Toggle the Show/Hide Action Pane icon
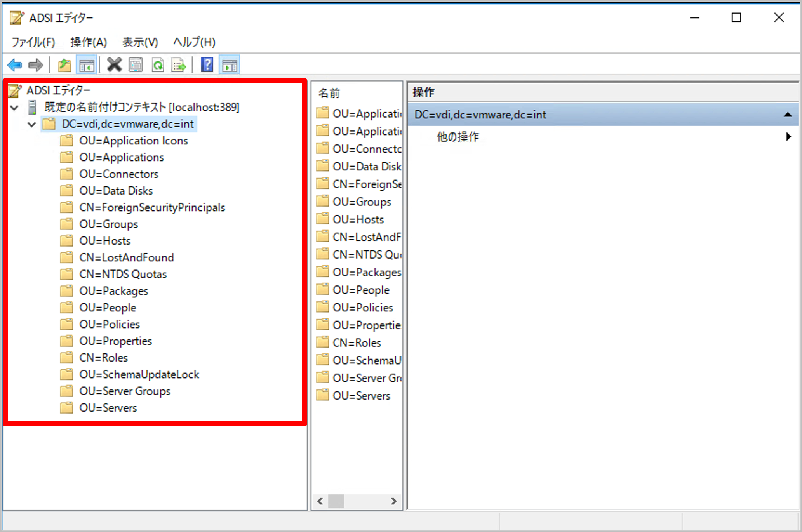This screenshot has width=802, height=532. coord(230,65)
